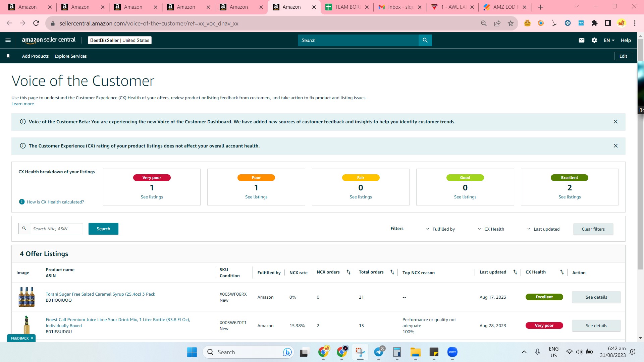The image size is (644, 362).
Task: See listings under Good
Action: pos(465,197)
